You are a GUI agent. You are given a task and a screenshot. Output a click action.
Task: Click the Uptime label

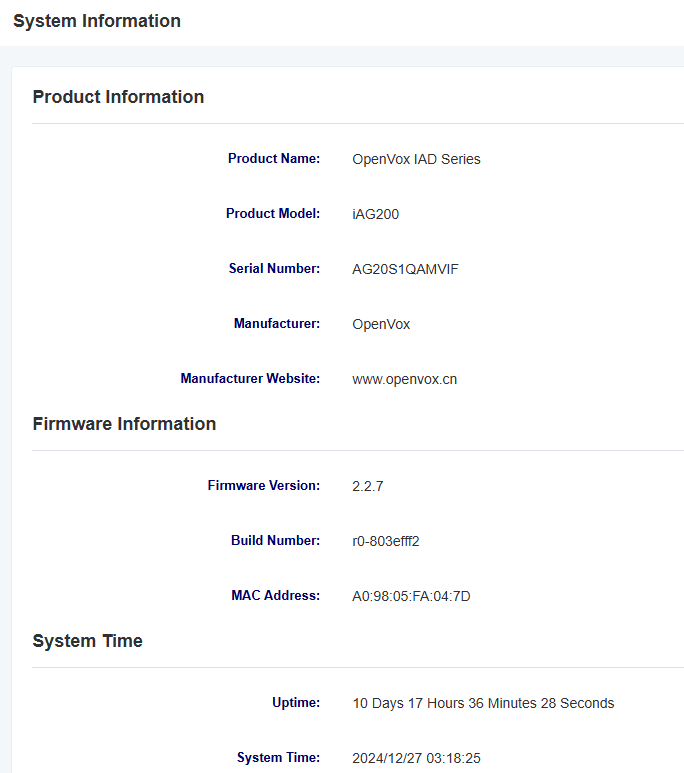(x=296, y=703)
